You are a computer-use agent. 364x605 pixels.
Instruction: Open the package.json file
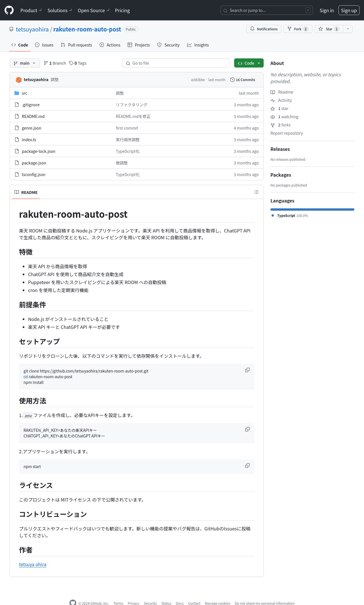pyautogui.click(x=34, y=163)
